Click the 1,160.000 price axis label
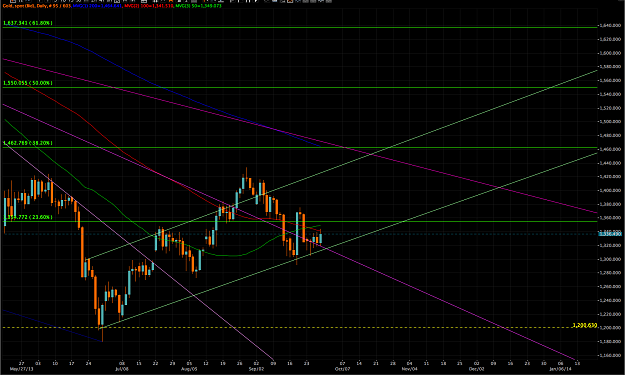The height and width of the screenshot is (375, 625). pos(610,355)
